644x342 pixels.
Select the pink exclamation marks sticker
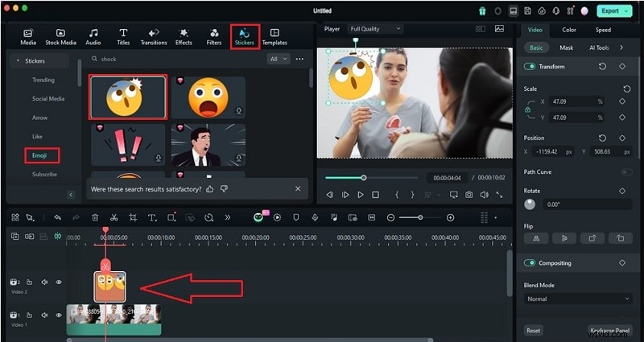(x=128, y=145)
